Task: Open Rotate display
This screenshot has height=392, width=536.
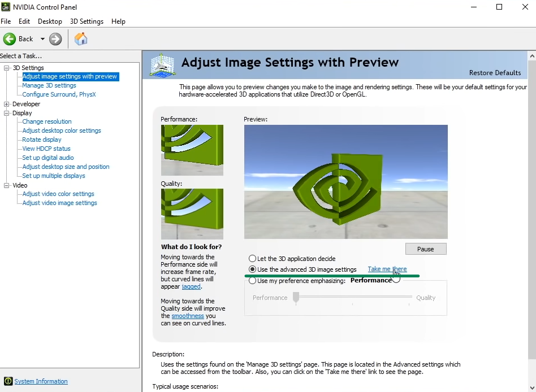Action: (x=42, y=140)
